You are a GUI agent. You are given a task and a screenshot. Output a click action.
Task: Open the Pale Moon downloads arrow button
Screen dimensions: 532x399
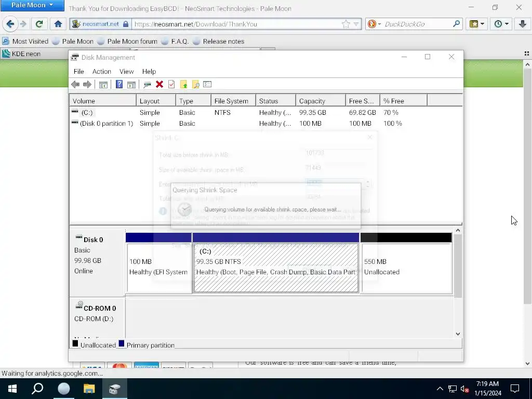(x=523, y=24)
